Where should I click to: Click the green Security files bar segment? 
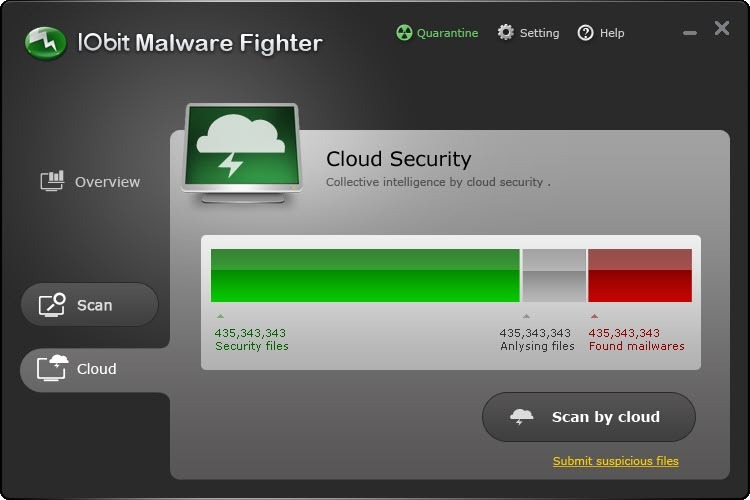click(x=365, y=275)
